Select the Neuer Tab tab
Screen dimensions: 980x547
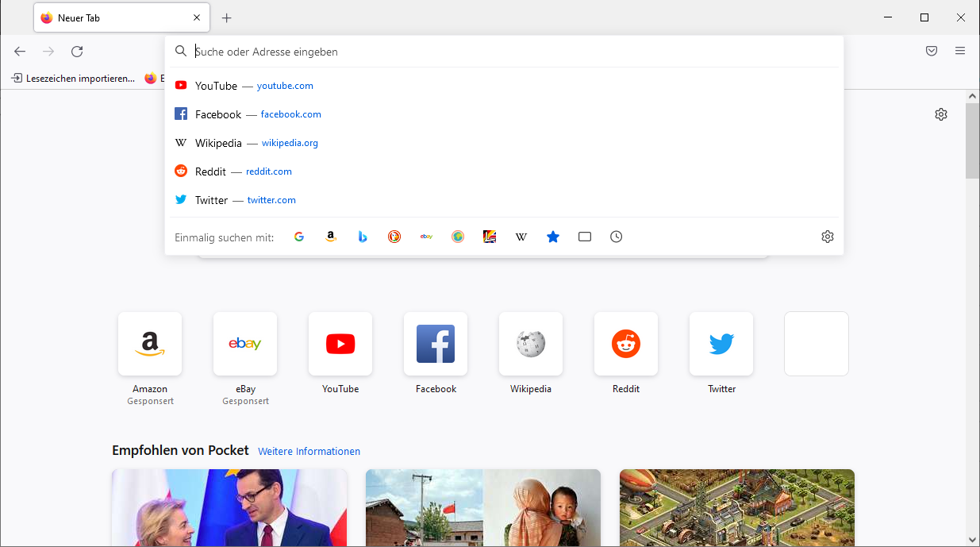pyautogui.click(x=121, y=17)
